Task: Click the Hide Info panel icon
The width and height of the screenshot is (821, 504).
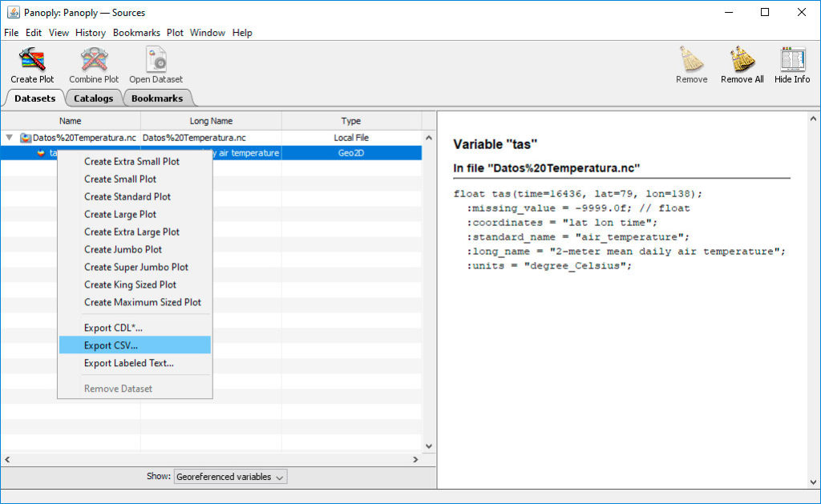Action: pyautogui.click(x=792, y=59)
